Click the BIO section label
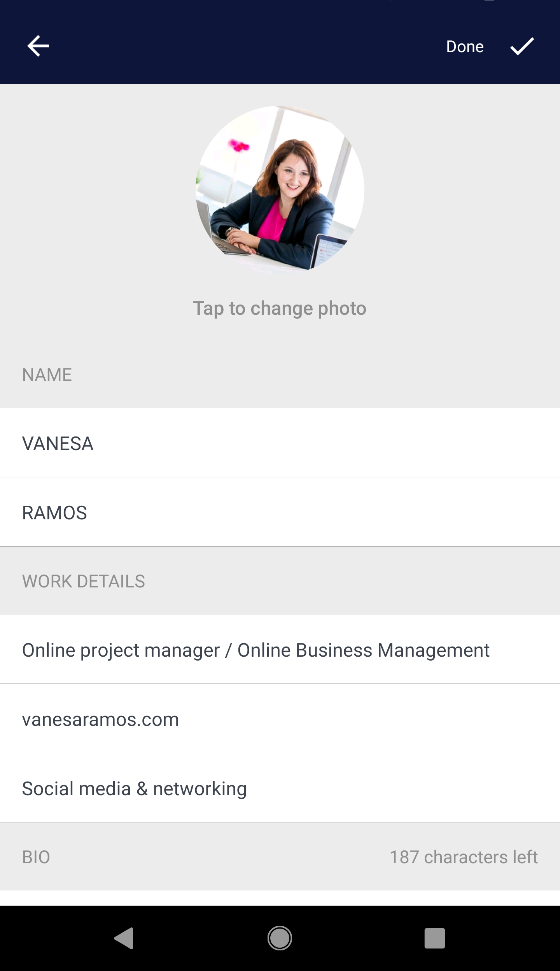This screenshot has height=971, width=560. coord(36,857)
